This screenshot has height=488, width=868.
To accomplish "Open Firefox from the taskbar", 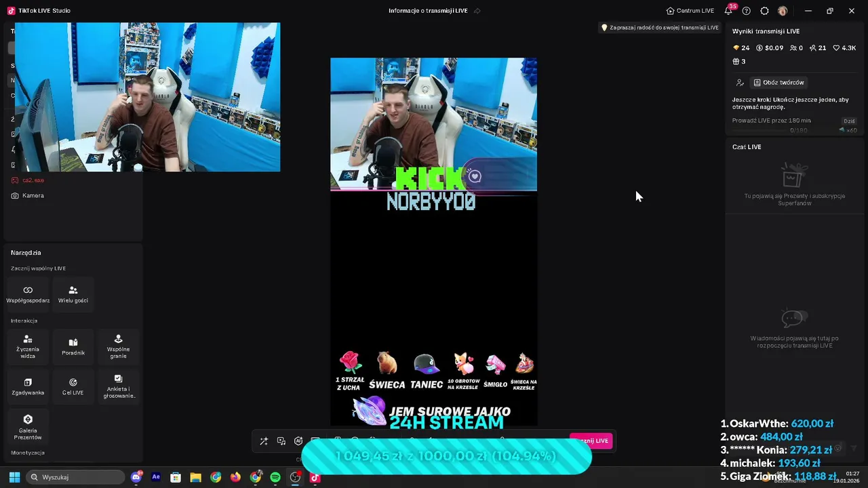I will [x=235, y=477].
